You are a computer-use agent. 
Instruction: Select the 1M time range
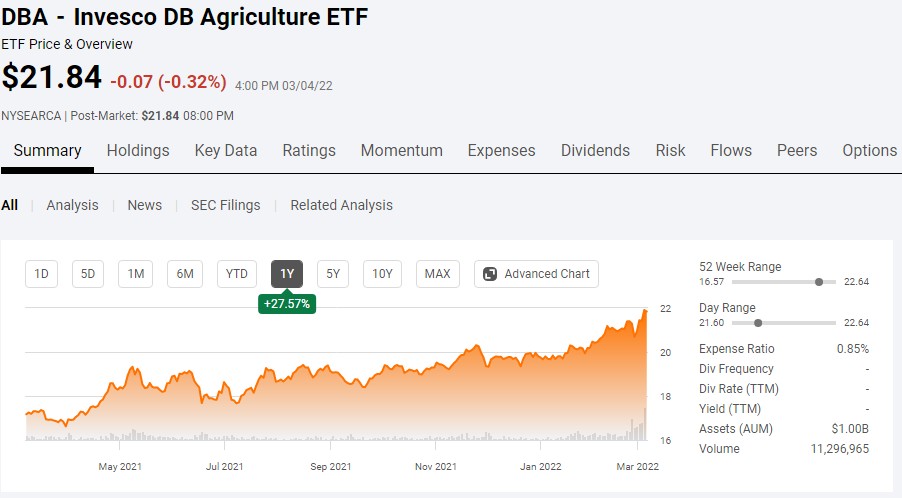[135, 274]
